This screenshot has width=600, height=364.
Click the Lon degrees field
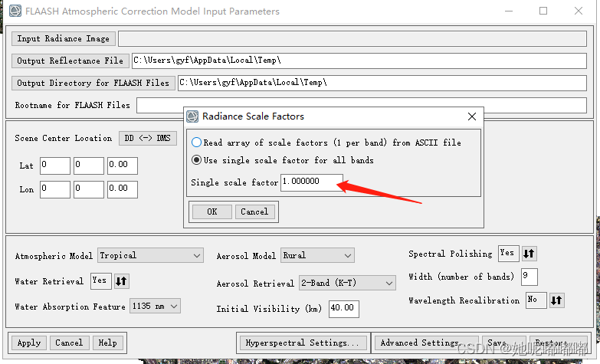(x=55, y=189)
